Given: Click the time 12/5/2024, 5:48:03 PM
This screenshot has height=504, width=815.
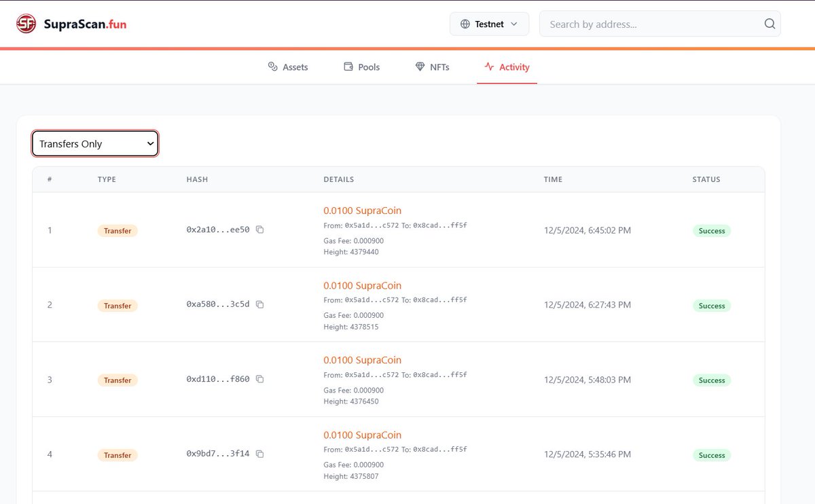Looking at the screenshot, I should click(587, 380).
